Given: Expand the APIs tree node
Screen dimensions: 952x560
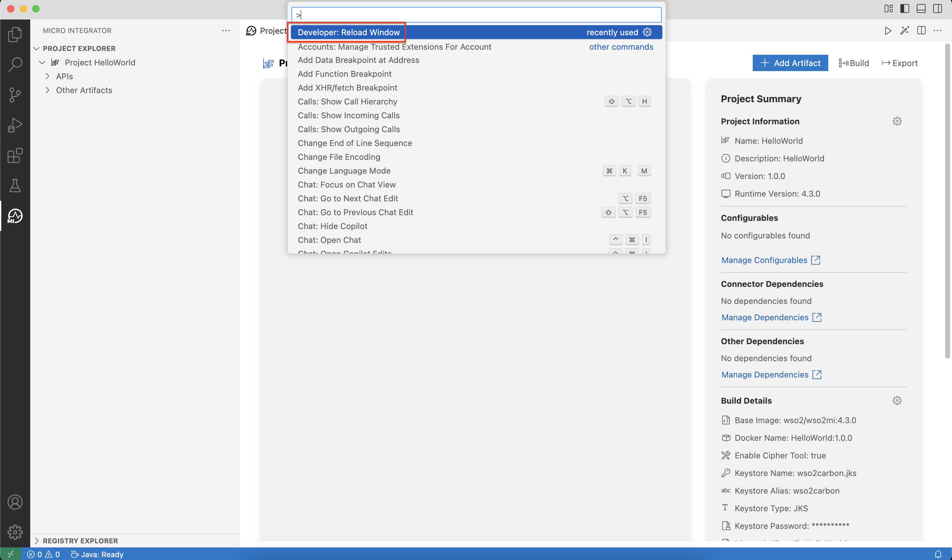Looking at the screenshot, I should click(x=47, y=76).
